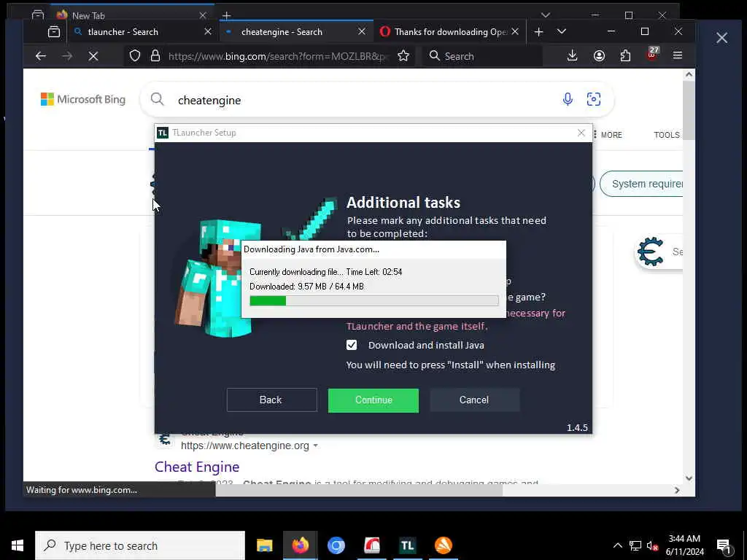Viewport: 747px width, 560px height.
Task: Click the Type here to search taskbar box
Action: (x=140, y=545)
